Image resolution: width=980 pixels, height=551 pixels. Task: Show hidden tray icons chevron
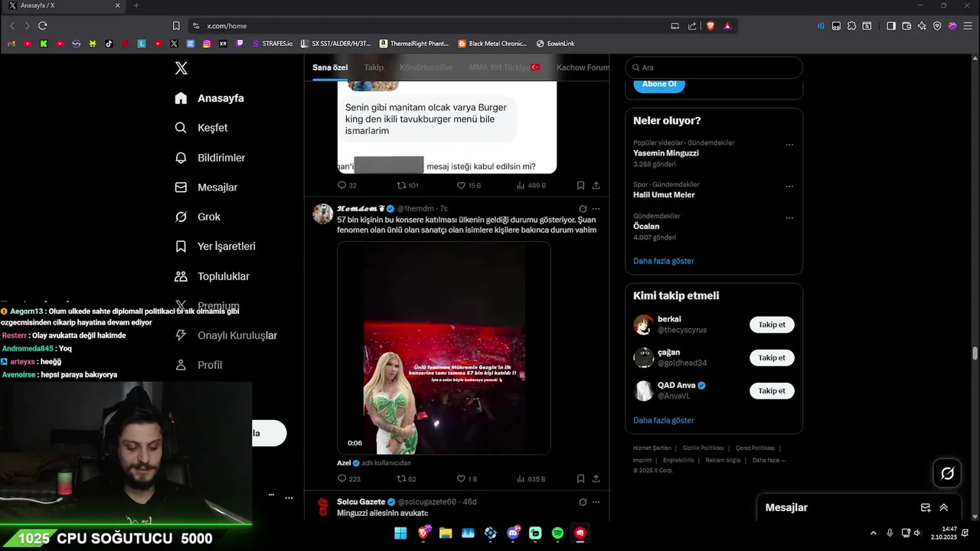pyautogui.click(x=873, y=533)
